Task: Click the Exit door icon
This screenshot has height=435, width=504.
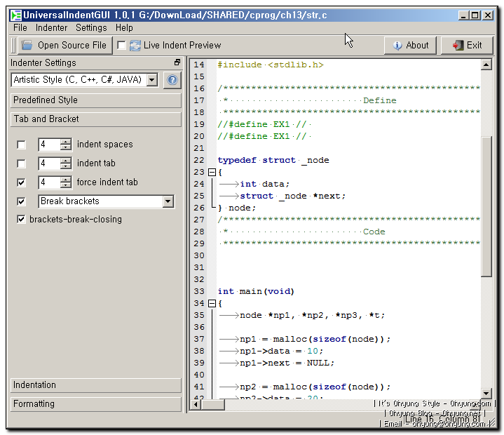Action: click(x=458, y=45)
